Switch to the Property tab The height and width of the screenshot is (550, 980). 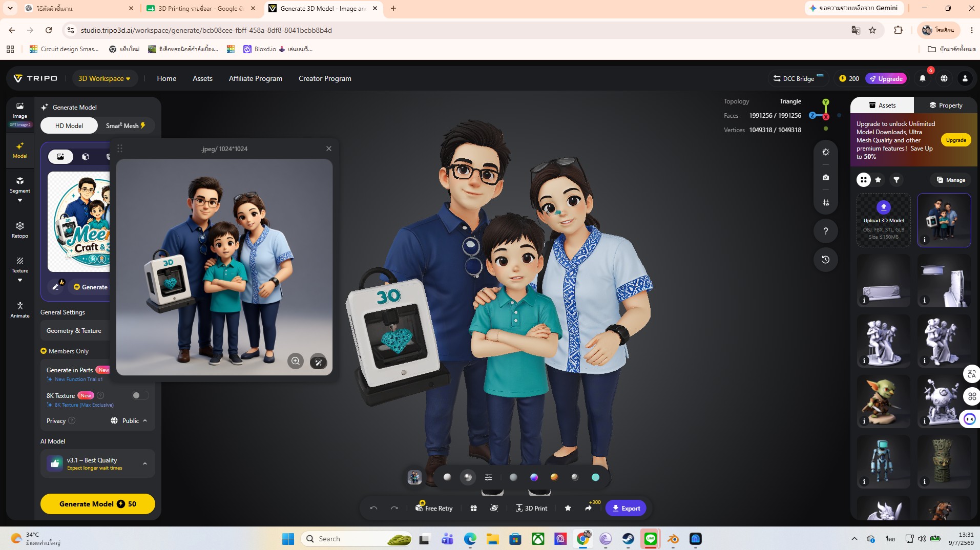(946, 105)
